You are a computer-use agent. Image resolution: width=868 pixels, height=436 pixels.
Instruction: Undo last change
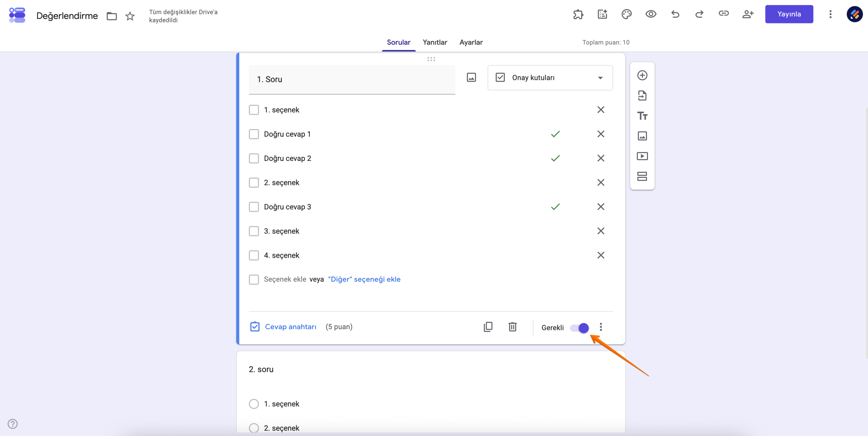675,14
